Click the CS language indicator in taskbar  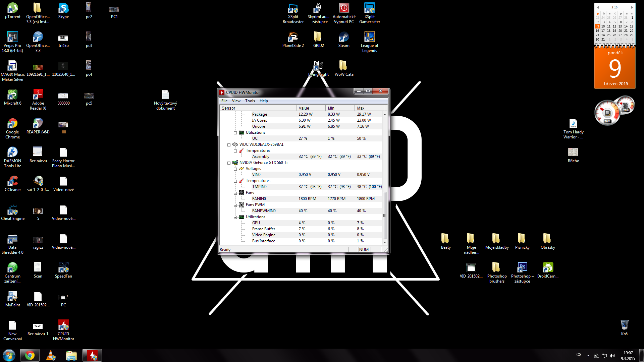tap(579, 354)
